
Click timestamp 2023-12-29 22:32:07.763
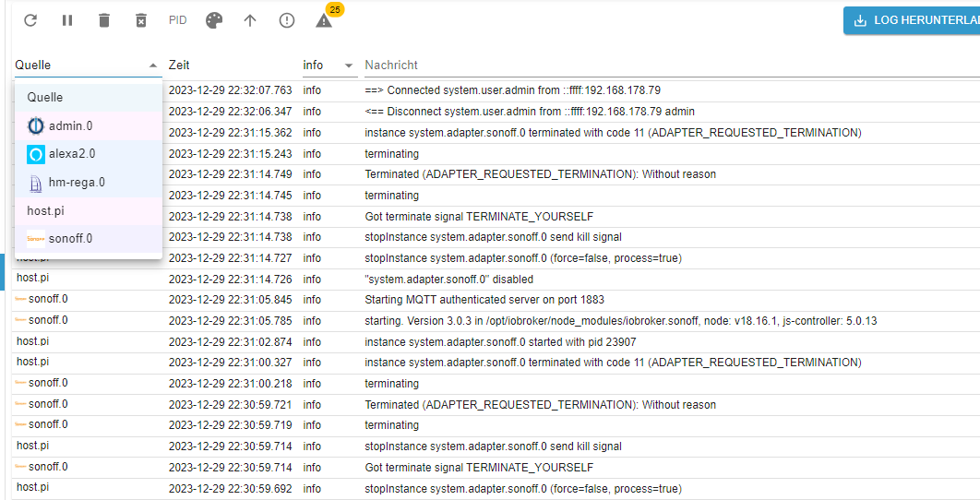point(230,90)
